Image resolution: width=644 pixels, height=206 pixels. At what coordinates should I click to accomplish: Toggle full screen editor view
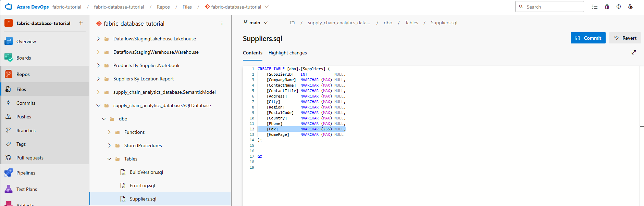634,52
